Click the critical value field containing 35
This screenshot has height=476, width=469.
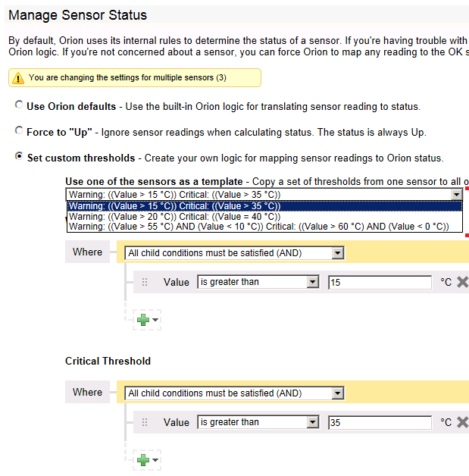380,423
